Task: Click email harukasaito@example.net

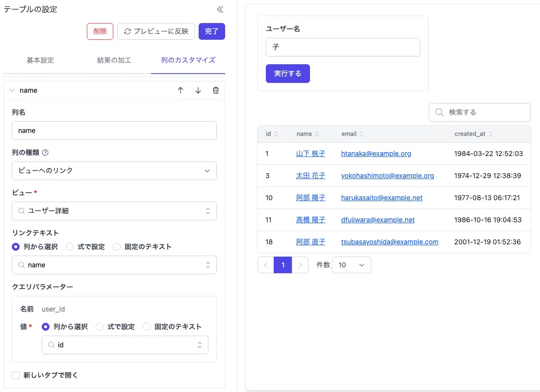Action: click(x=382, y=198)
